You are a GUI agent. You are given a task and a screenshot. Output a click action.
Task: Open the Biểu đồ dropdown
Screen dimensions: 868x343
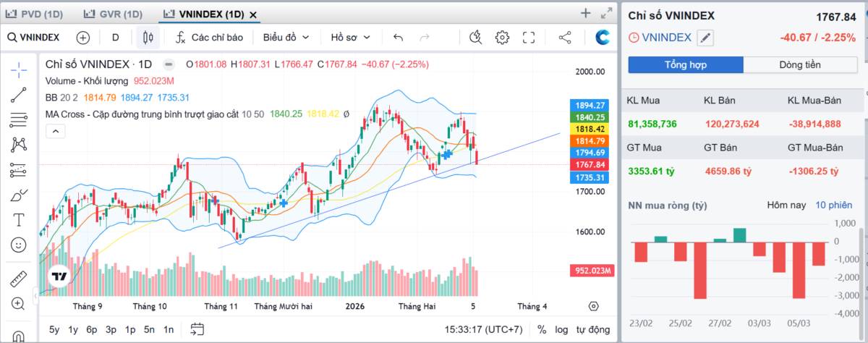click(x=286, y=38)
